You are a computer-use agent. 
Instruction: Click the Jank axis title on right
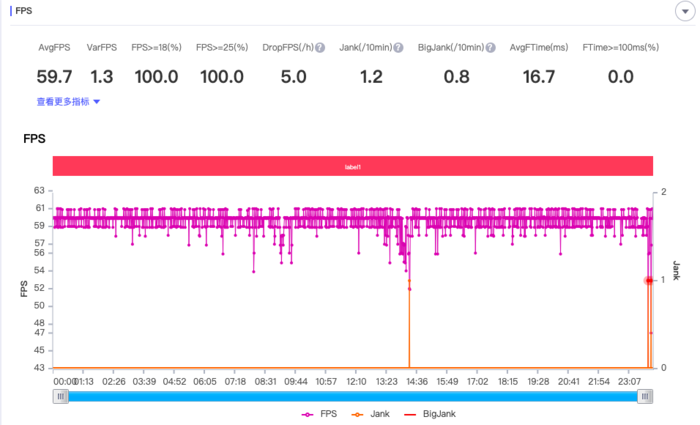pyautogui.click(x=676, y=271)
